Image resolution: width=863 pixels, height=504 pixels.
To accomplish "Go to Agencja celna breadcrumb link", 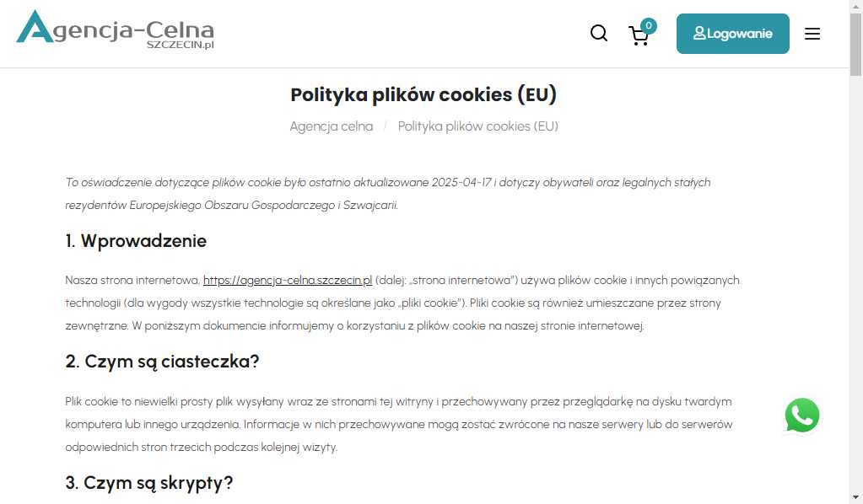I will pyautogui.click(x=332, y=126).
